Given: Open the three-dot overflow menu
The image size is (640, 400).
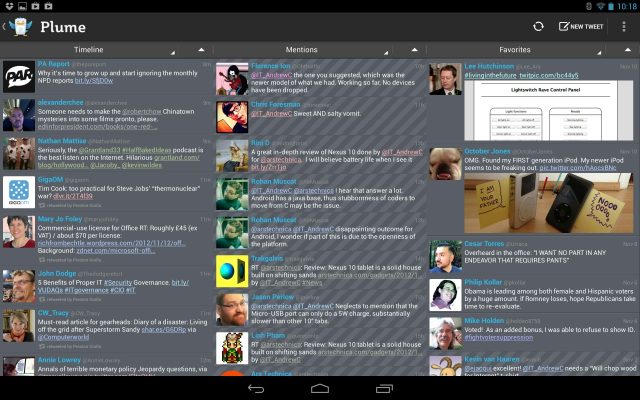Looking at the screenshot, I should [624, 27].
